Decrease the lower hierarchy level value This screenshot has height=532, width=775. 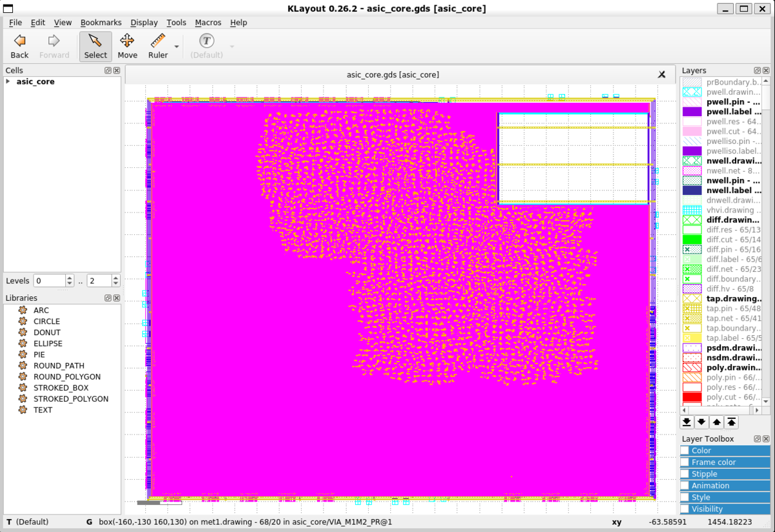(69, 283)
